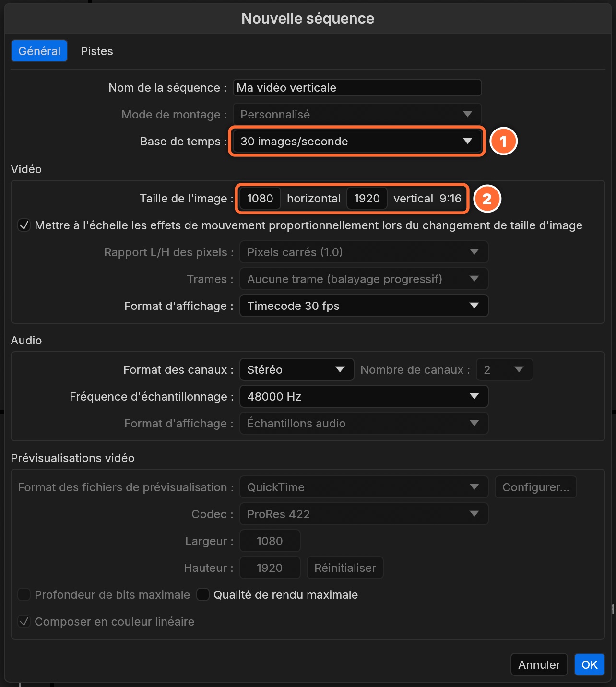Click the Réinitialiser button
Image resolution: width=616 pixels, height=687 pixels.
[x=345, y=568]
